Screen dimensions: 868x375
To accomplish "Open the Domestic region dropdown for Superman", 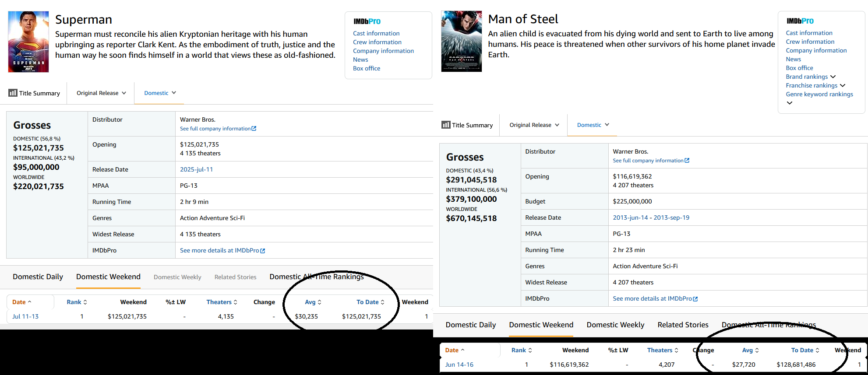I will pyautogui.click(x=160, y=93).
